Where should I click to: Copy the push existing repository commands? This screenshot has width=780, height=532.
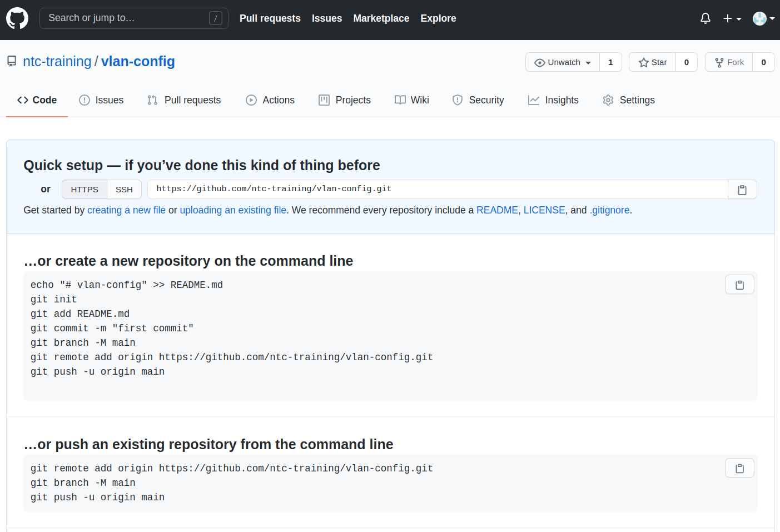(x=739, y=468)
